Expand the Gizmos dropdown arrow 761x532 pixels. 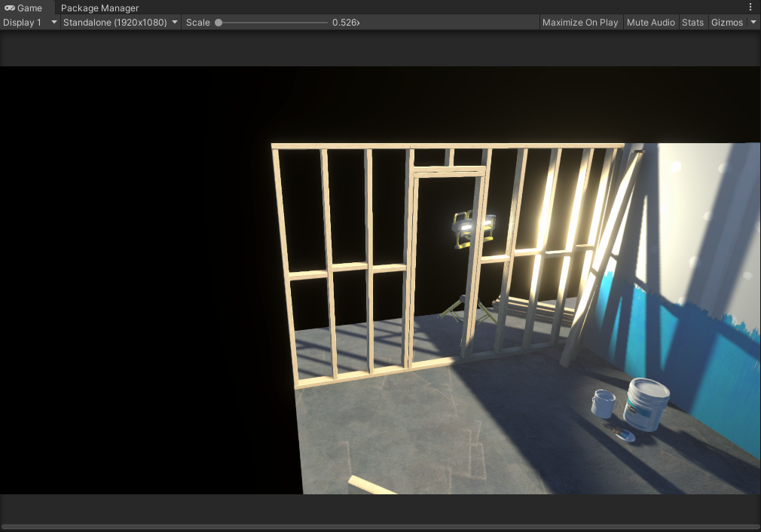tap(753, 23)
